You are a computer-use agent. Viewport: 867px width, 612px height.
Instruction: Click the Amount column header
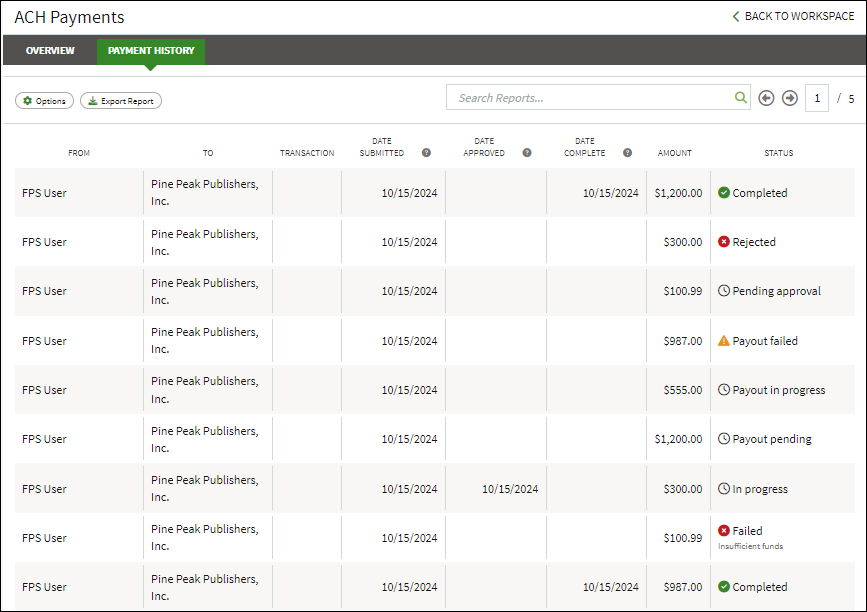[x=675, y=153]
